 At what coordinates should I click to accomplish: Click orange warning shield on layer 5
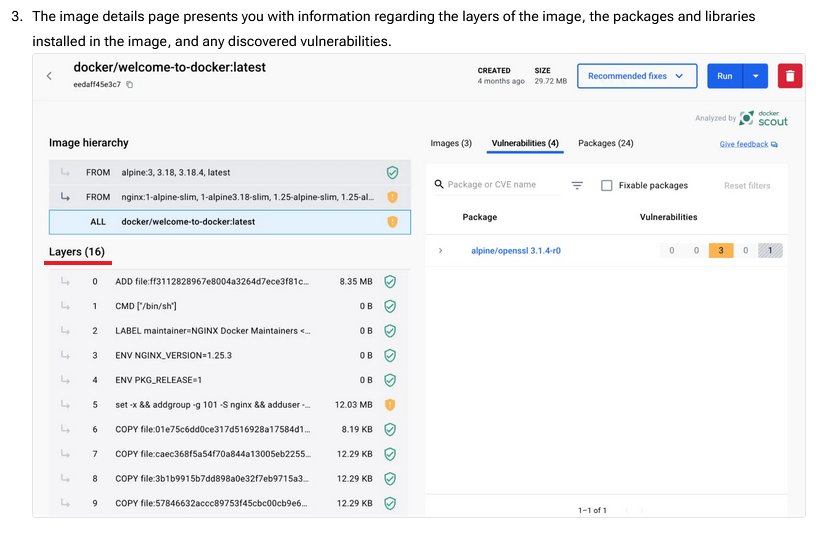390,405
